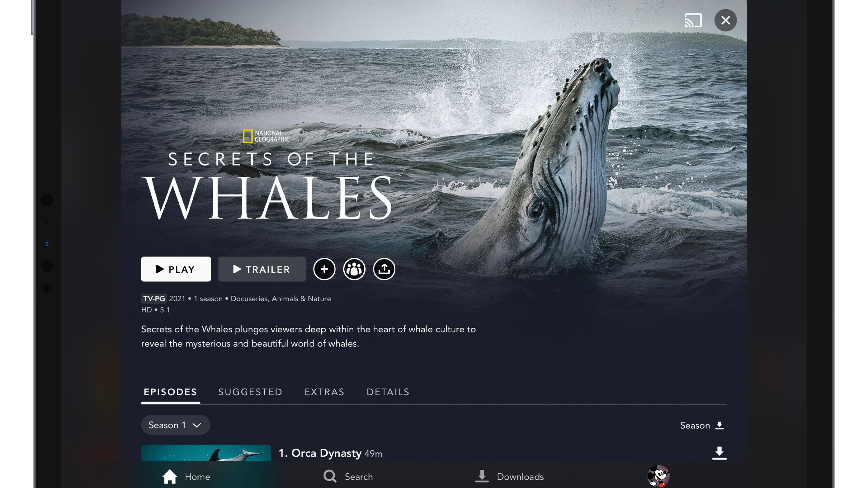Open the Extras tab
The height and width of the screenshot is (488, 868).
coord(324,392)
